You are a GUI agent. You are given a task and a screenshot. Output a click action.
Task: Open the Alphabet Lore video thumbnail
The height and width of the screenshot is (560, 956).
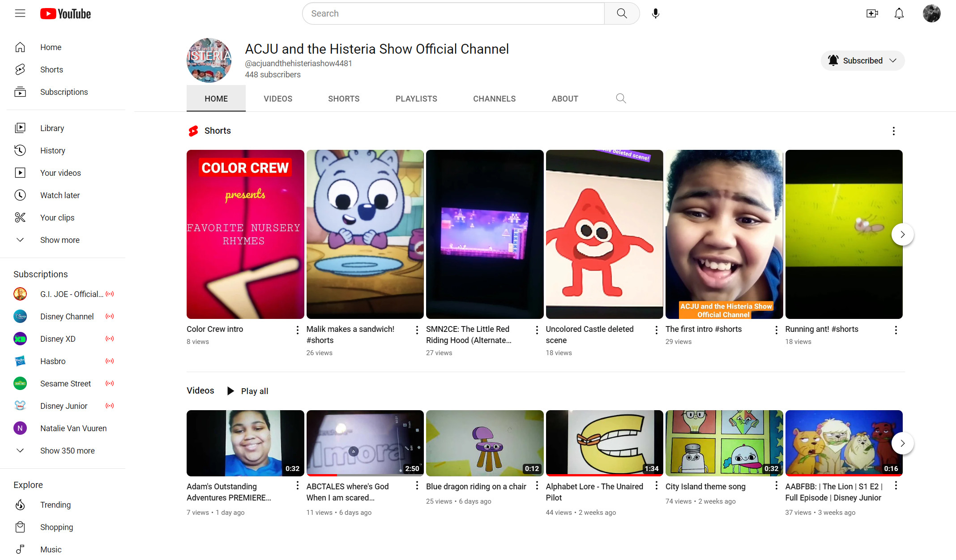point(604,443)
